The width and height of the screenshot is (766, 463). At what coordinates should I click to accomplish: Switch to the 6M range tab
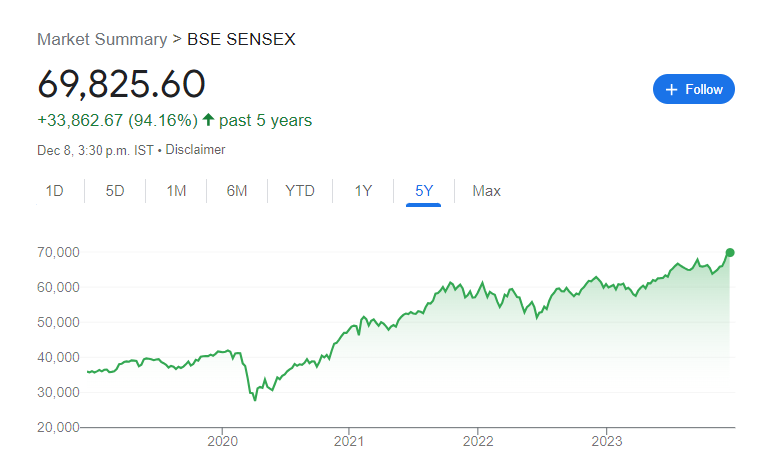(236, 190)
